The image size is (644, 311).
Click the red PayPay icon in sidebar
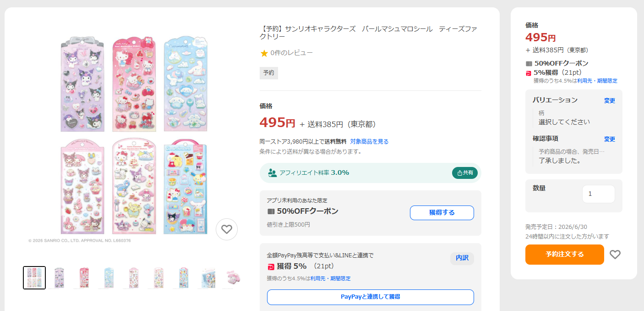(529, 72)
